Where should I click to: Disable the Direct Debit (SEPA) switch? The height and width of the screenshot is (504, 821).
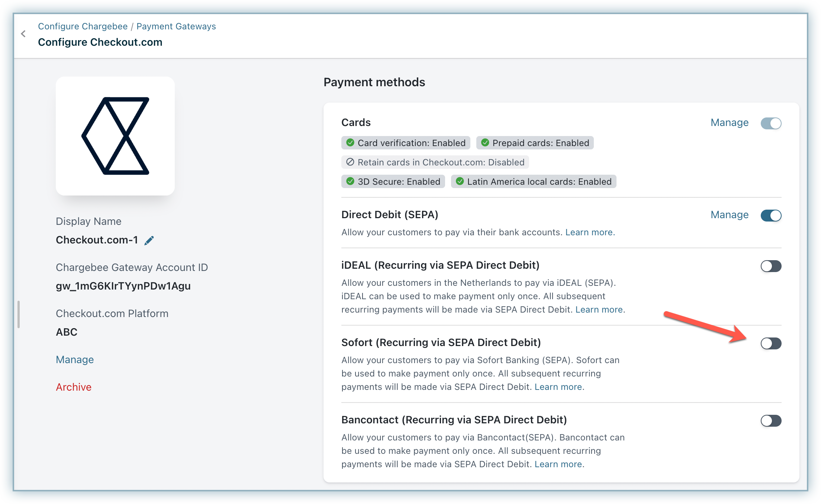[771, 215]
